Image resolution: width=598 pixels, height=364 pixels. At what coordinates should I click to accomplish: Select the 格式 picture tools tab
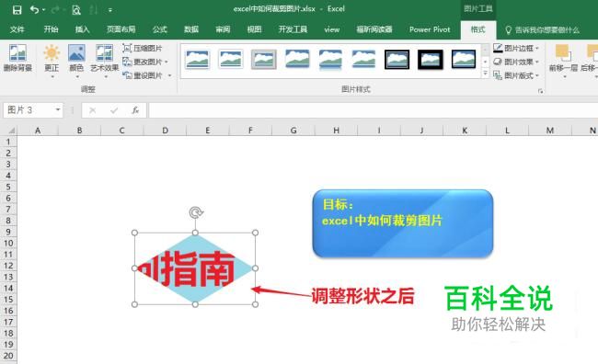pos(478,29)
